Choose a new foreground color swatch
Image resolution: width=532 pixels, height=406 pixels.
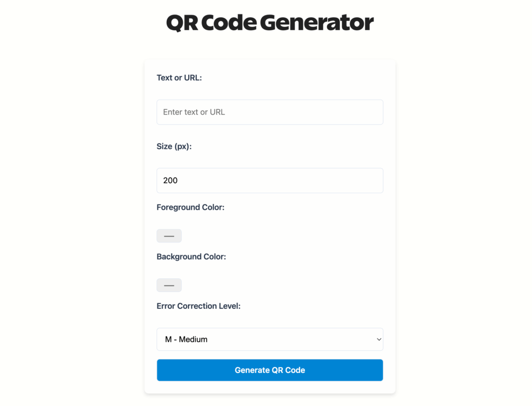click(x=169, y=235)
